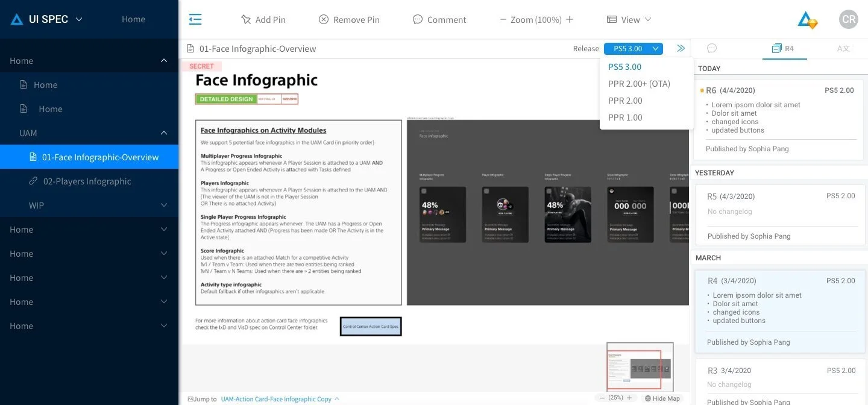
Task: Collapse the sidebar with the menu-fold icon
Action: 195,19
